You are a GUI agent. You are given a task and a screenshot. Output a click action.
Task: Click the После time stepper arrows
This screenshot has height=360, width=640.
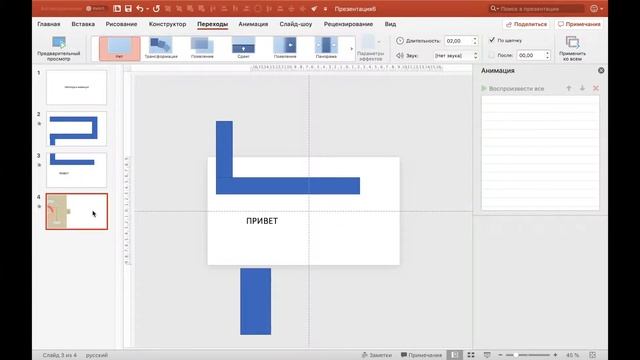pos(547,55)
